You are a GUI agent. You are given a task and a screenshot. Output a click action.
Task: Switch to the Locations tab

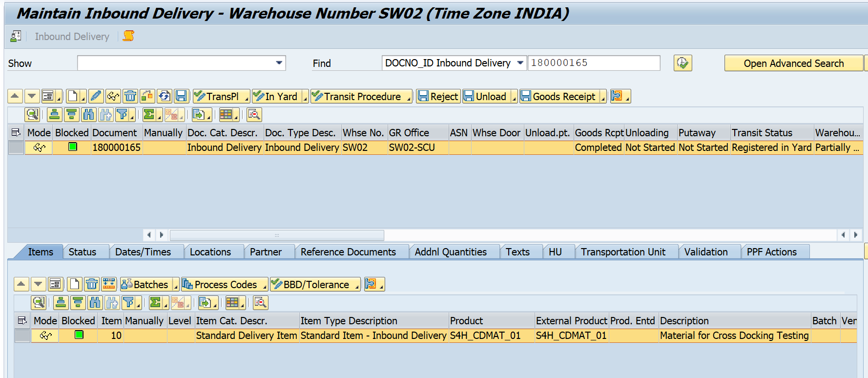[210, 252]
